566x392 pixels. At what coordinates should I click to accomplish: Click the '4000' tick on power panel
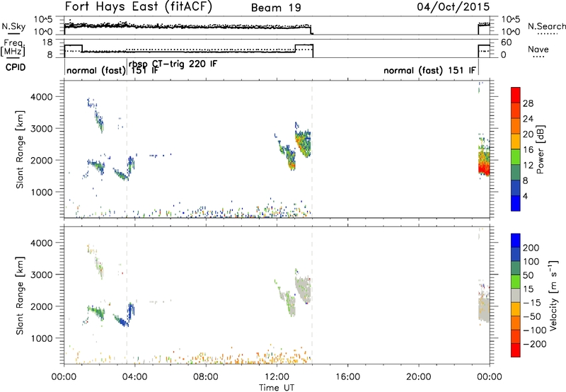pos(42,97)
